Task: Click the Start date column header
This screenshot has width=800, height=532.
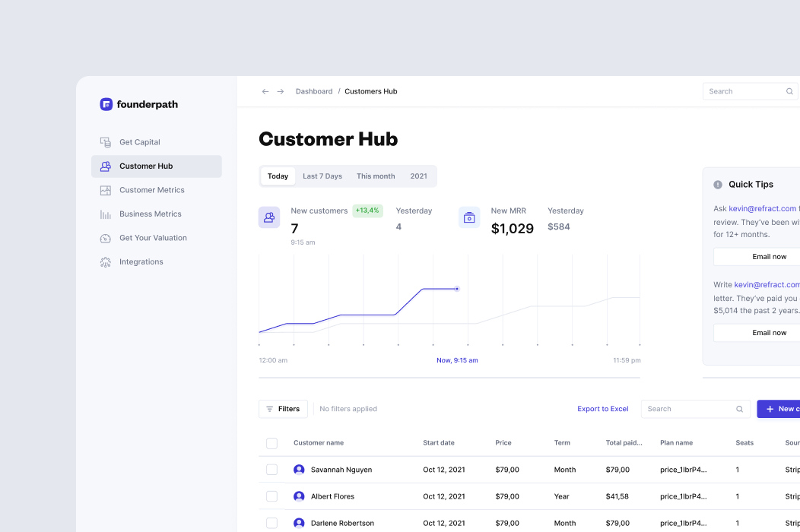Action: [x=439, y=443]
